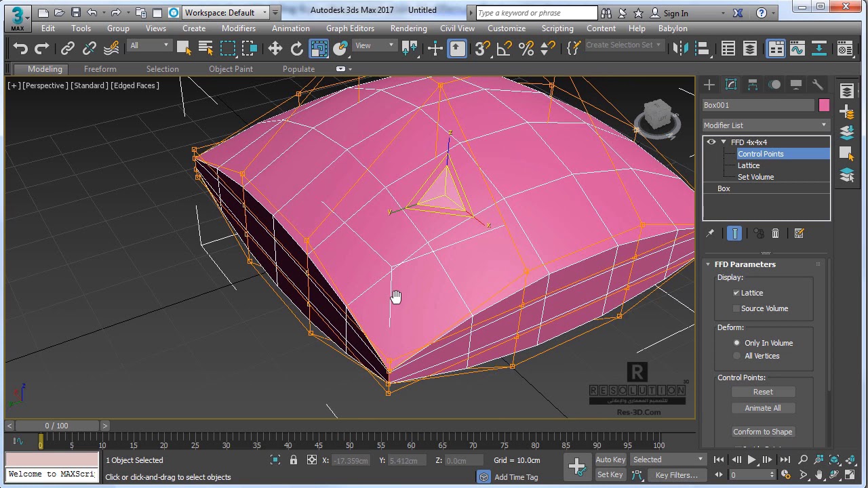
Task: Open the Modifier List dropdown
Action: pos(766,125)
